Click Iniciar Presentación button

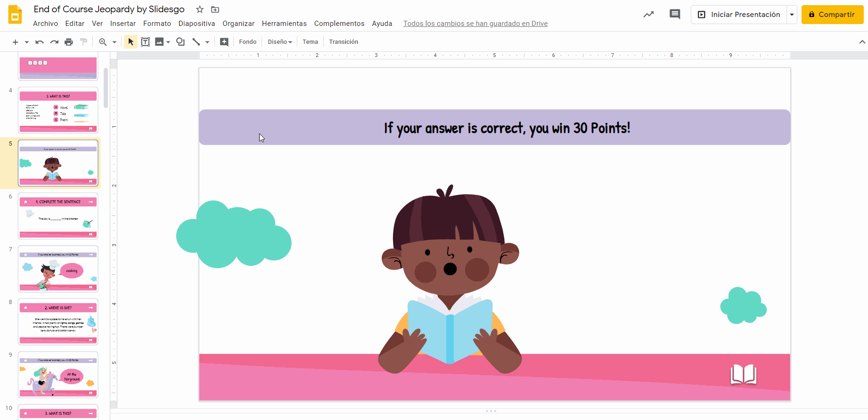(739, 15)
